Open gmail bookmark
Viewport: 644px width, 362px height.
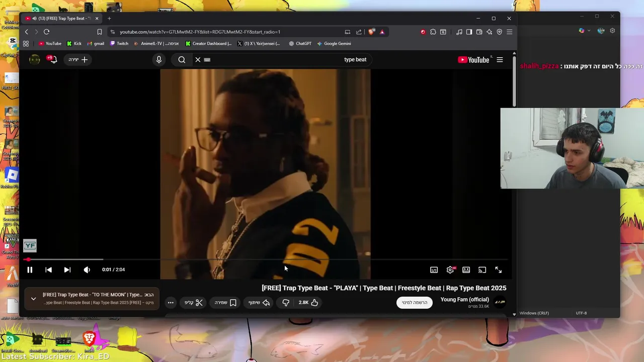(x=96, y=44)
